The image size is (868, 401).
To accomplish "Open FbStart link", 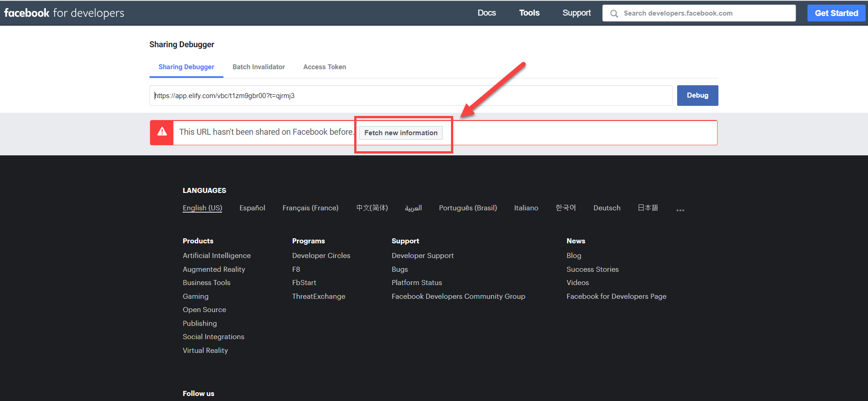I will pyautogui.click(x=304, y=283).
